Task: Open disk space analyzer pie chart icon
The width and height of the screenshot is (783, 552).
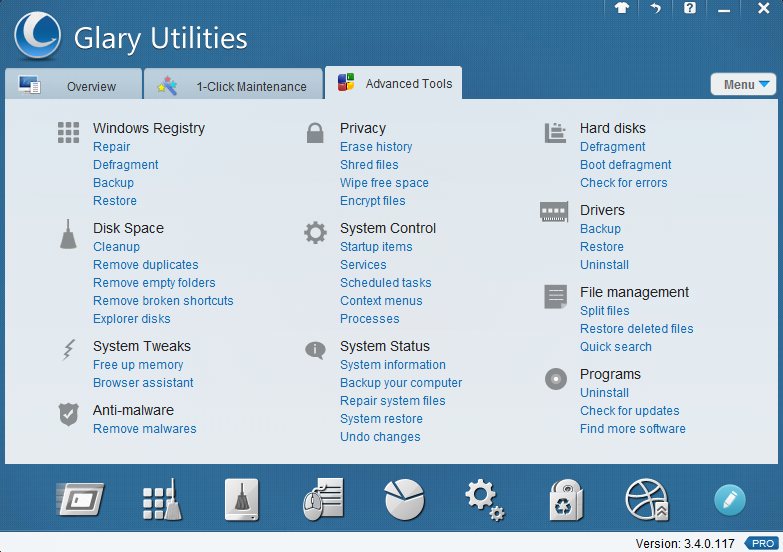Action: pos(404,500)
